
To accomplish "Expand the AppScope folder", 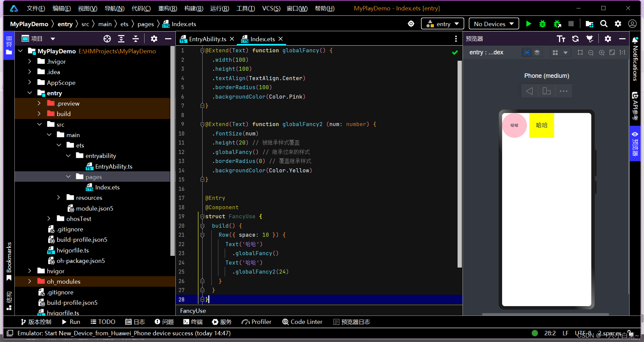I will pos(30,82).
